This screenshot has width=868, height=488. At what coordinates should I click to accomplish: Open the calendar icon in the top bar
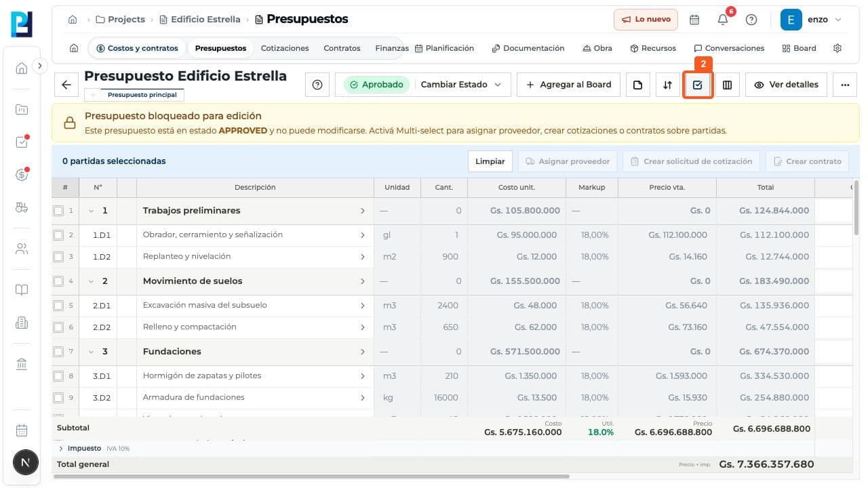tap(694, 20)
